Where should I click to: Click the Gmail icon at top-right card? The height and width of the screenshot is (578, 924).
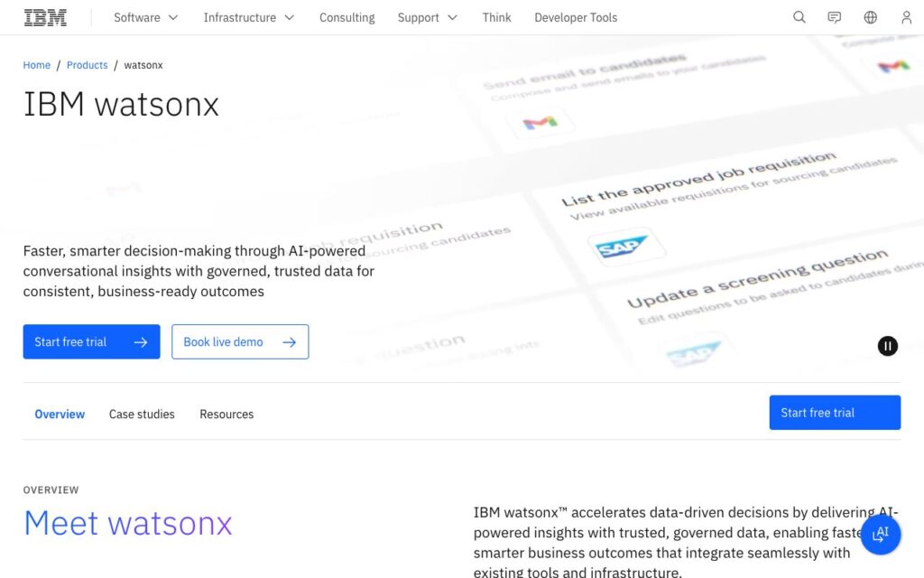(x=893, y=66)
